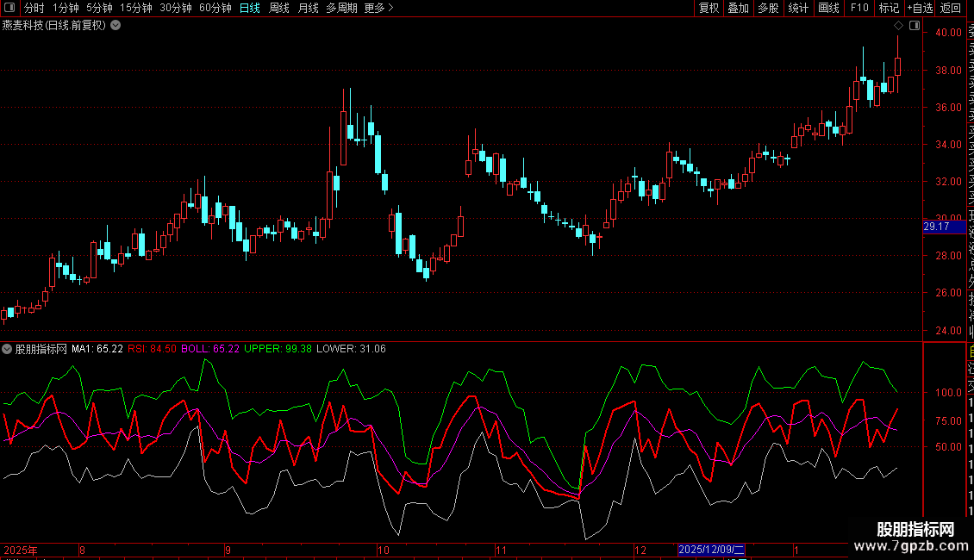The width and height of the screenshot is (974, 560).
Task: Switch to 月线 monthly chart
Action: (308, 8)
